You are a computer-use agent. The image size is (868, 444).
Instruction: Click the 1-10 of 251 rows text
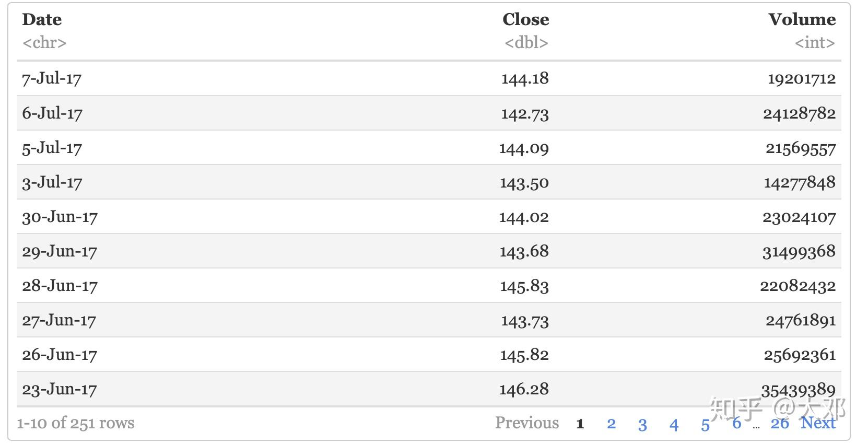click(76, 423)
